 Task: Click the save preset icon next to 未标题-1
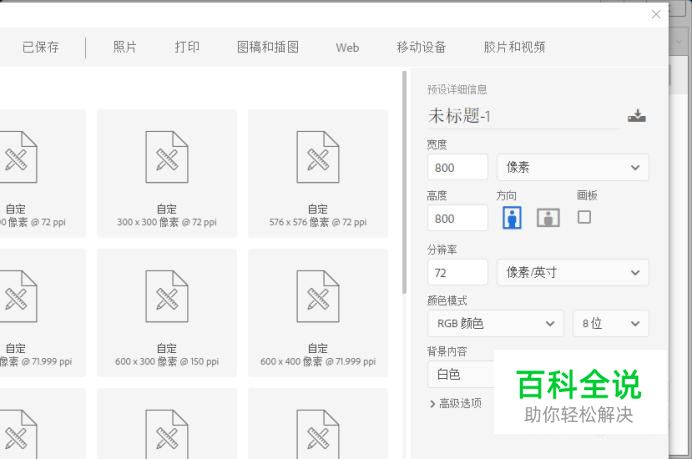point(636,116)
